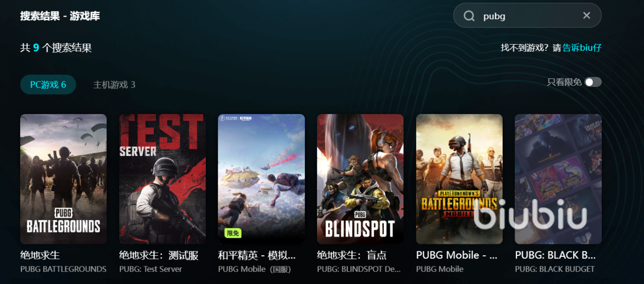The height and width of the screenshot is (284, 644).
Task: Select the PUBG: BLACK BUDGET cover
Action: pyautogui.click(x=558, y=179)
